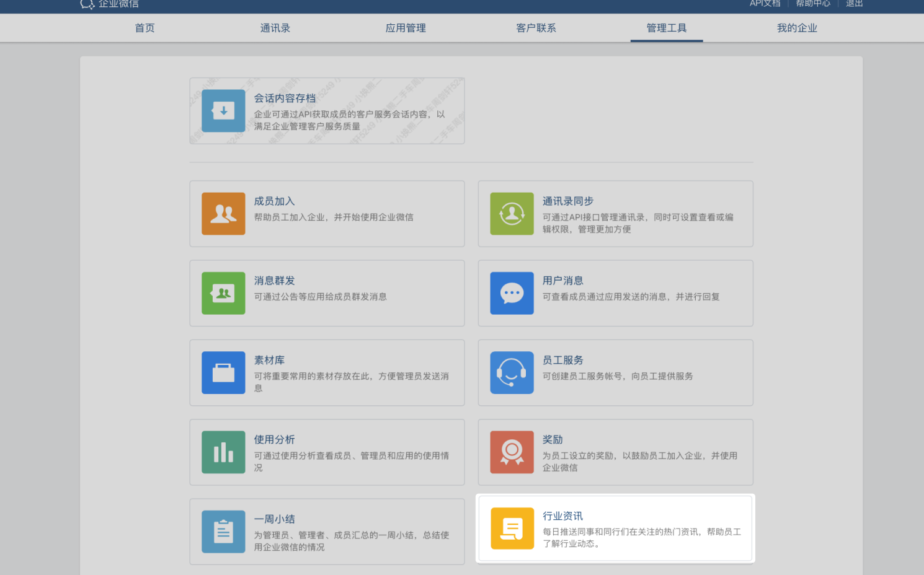924x575 pixels.
Task: Open the 消息群发 title link
Action: pyautogui.click(x=274, y=280)
